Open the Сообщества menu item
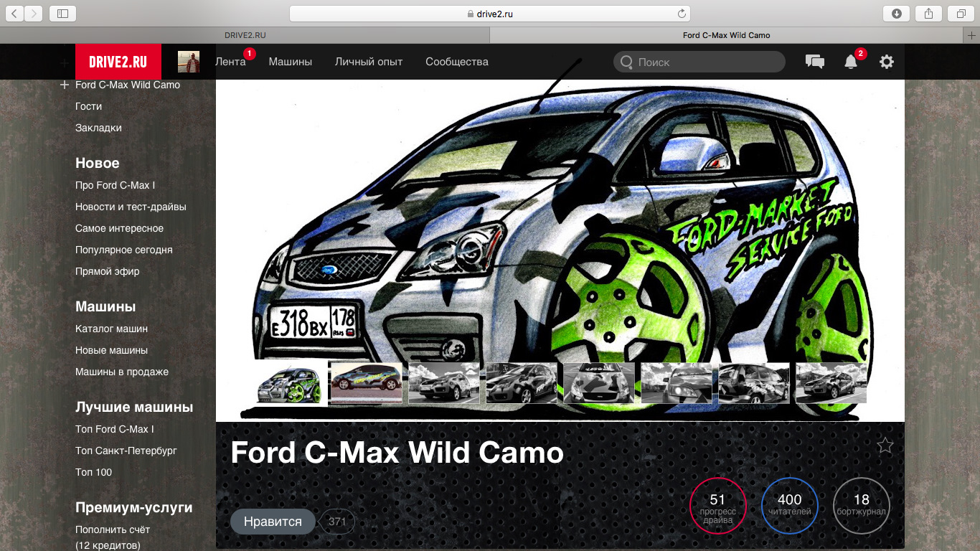980x551 pixels. pyautogui.click(x=457, y=62)
